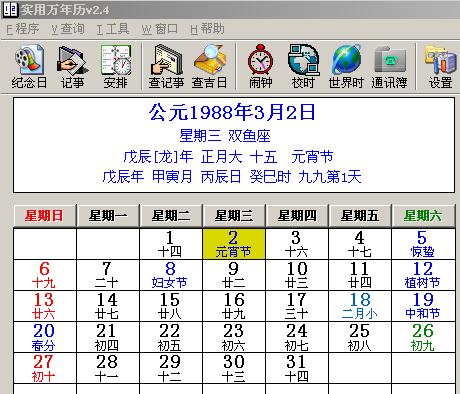Open the 世界时 world time tool
Image resolution: width=460 pixels, height=394 pixels.
click(346, 66)
